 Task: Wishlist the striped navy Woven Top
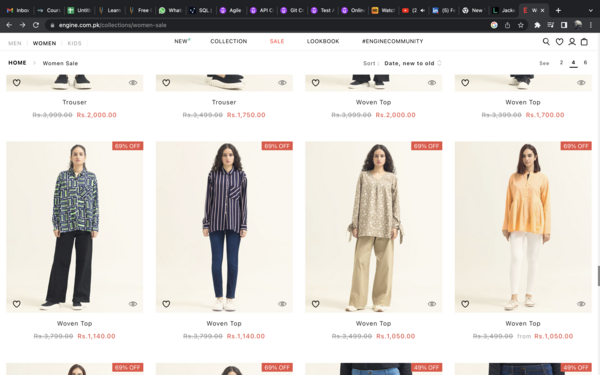click(166, 304)
